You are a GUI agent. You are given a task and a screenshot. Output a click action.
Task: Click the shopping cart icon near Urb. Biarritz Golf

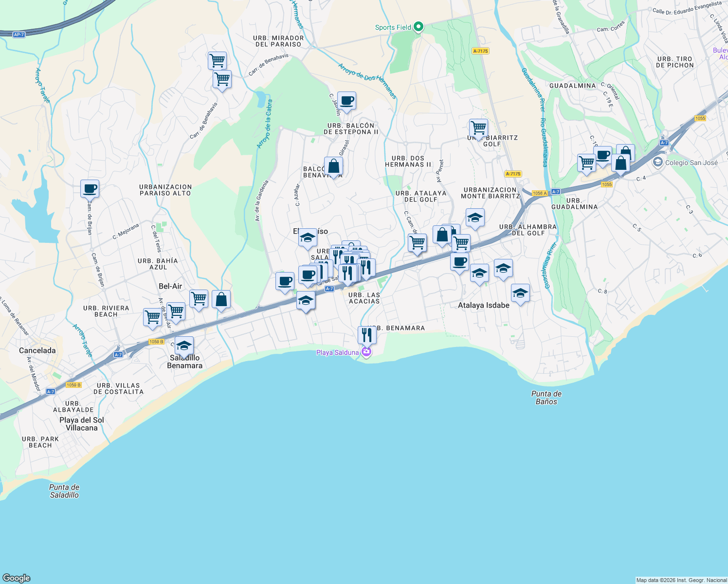pyautogui.click(x=477, y=128)
